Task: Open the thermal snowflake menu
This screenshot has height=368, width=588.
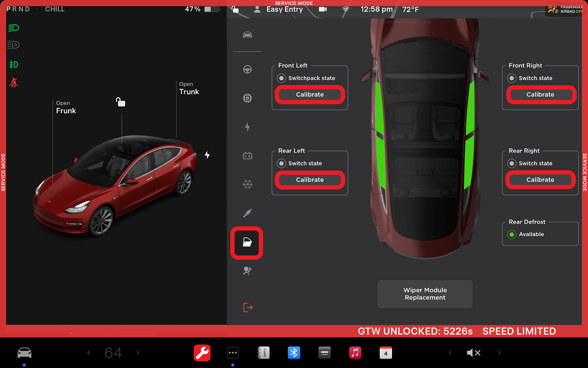Action: (x=247, y=185)
